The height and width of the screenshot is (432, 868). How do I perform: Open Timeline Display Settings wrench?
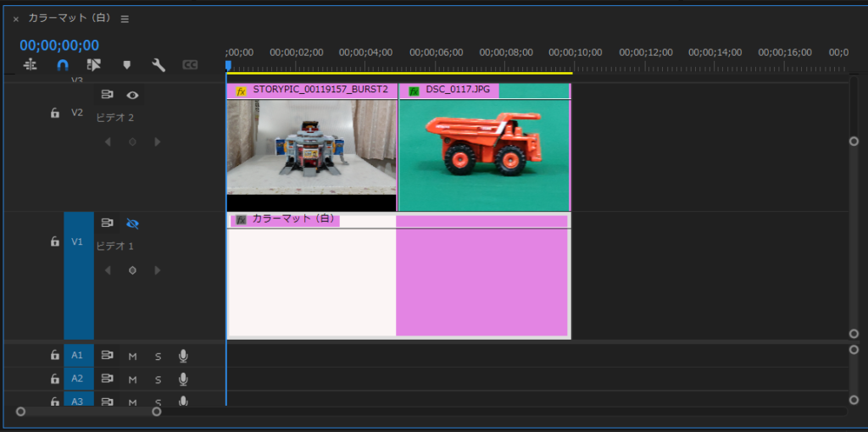pyautogui.click(x=158, y=64)
